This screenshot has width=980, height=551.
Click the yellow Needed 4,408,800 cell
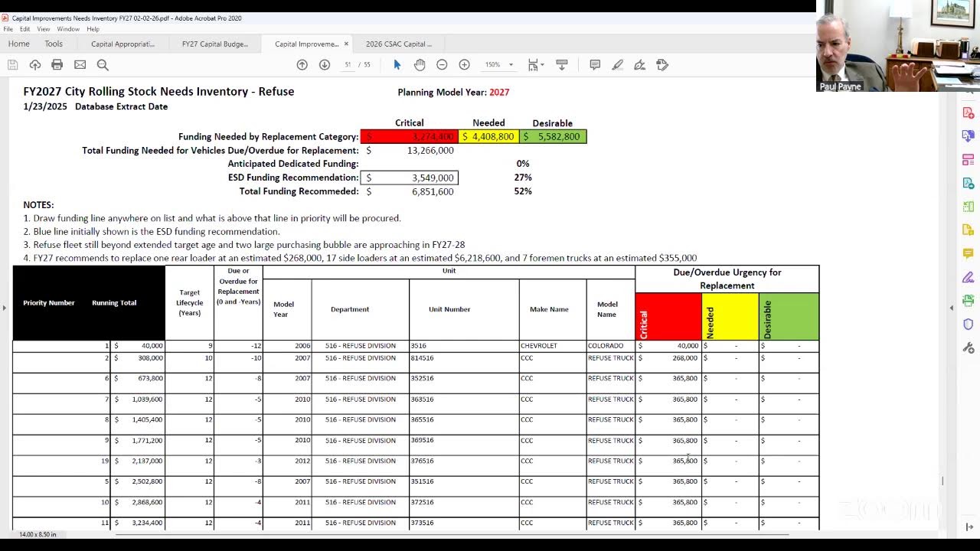pyautogui.click(x=488, y=136)
